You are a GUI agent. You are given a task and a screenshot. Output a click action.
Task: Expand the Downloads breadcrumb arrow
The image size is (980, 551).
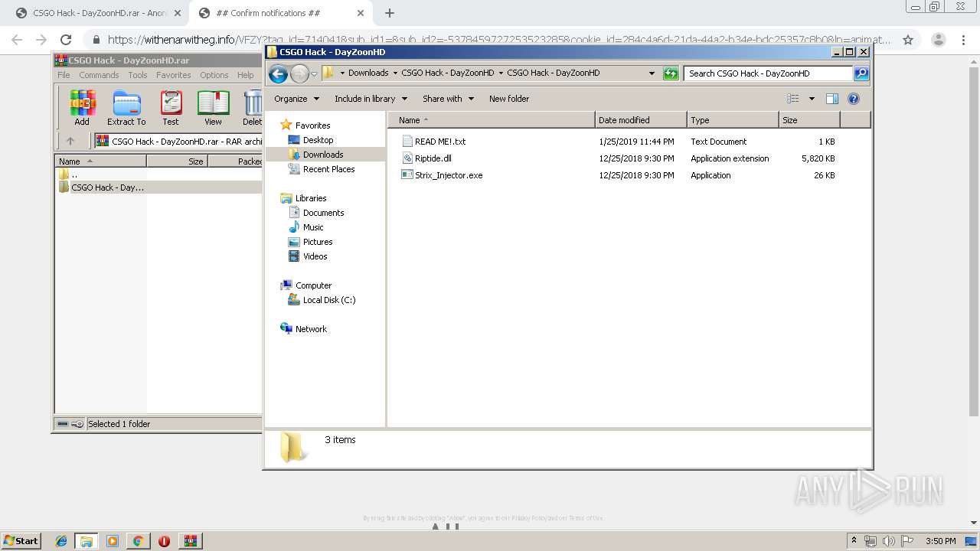tap(395, 73)
